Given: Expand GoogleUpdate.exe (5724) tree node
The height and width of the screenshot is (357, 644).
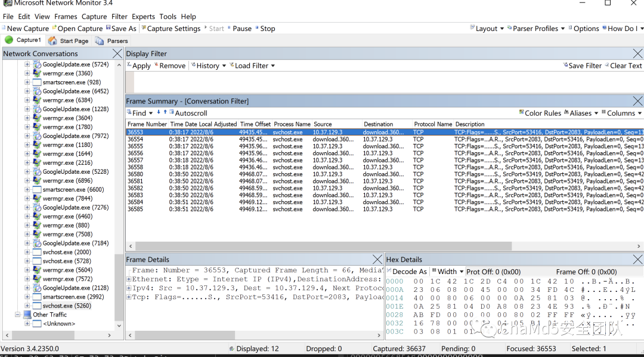Looking at the screenshot, I should 27,64.
